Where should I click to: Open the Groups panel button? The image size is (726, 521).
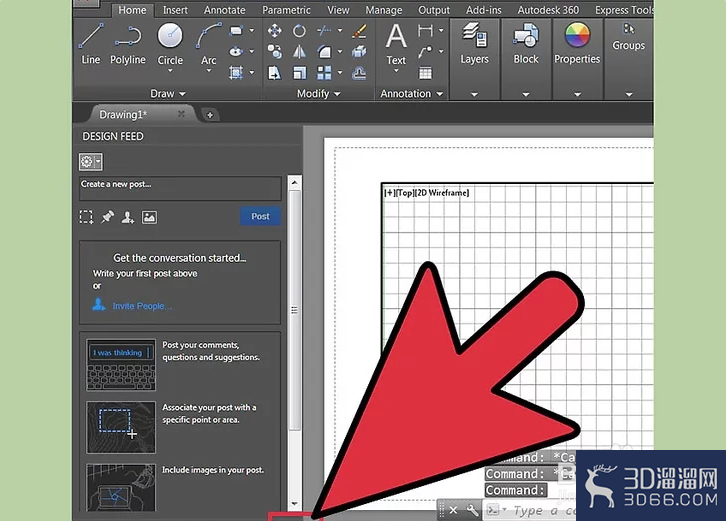(628, 37)
